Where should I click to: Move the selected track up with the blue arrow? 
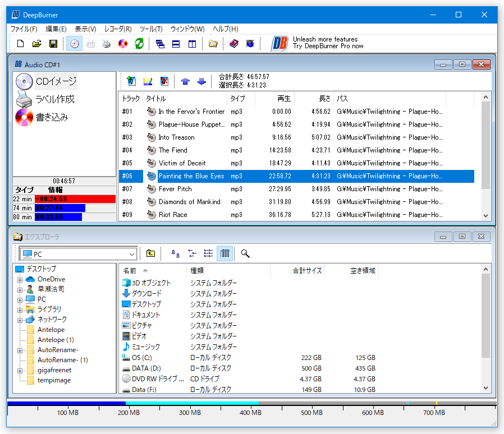185,81
